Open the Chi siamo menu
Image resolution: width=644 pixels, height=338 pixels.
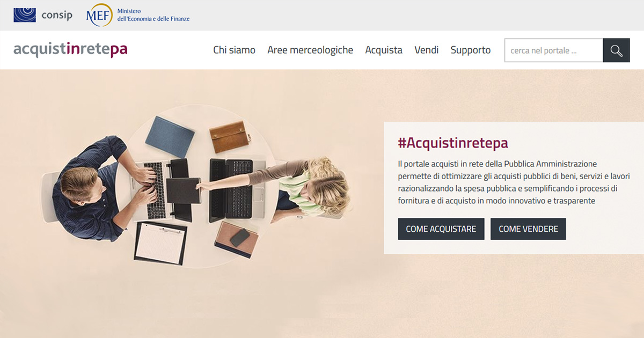pos(234,50)
